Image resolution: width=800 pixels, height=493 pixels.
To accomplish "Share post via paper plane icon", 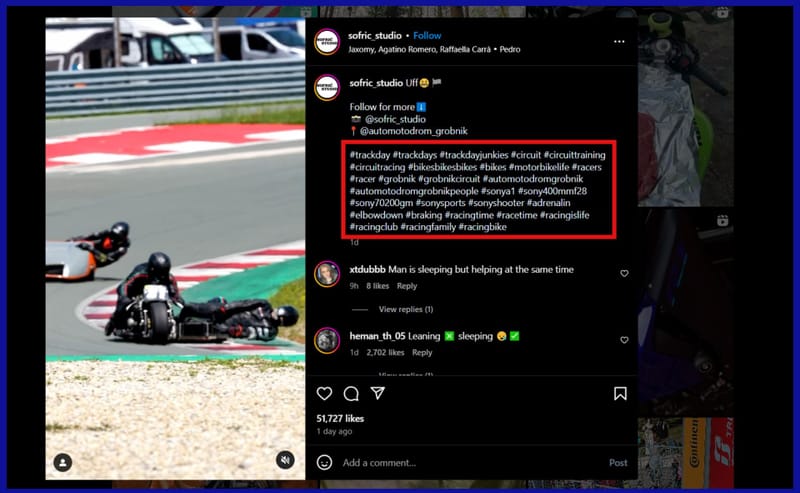I will click(378, 393).
